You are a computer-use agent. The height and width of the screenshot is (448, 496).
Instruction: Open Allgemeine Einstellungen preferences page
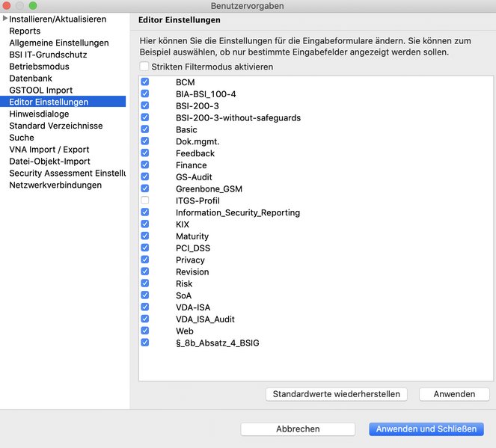pos(59,43)
